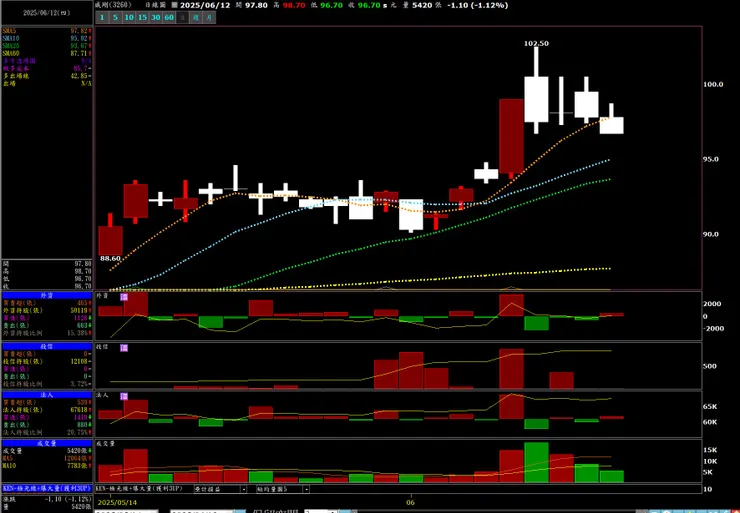Click the 90.0 price axis label

(713, 234)
